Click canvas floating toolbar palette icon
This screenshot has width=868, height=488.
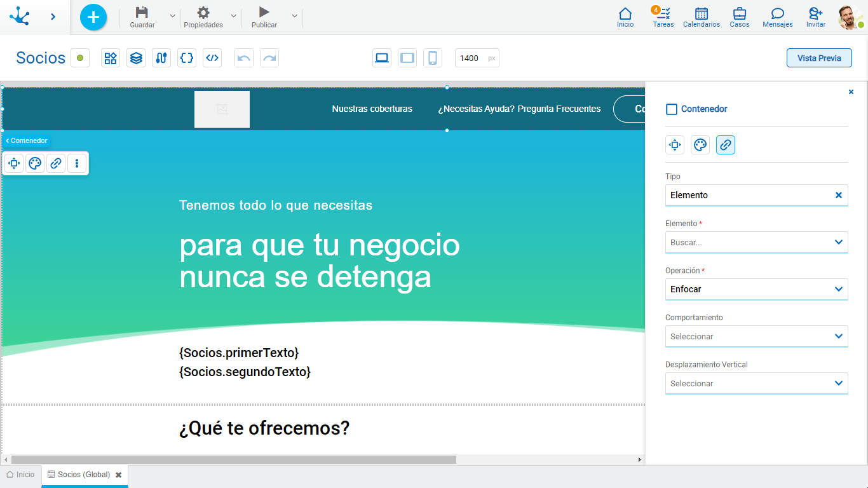35,163
